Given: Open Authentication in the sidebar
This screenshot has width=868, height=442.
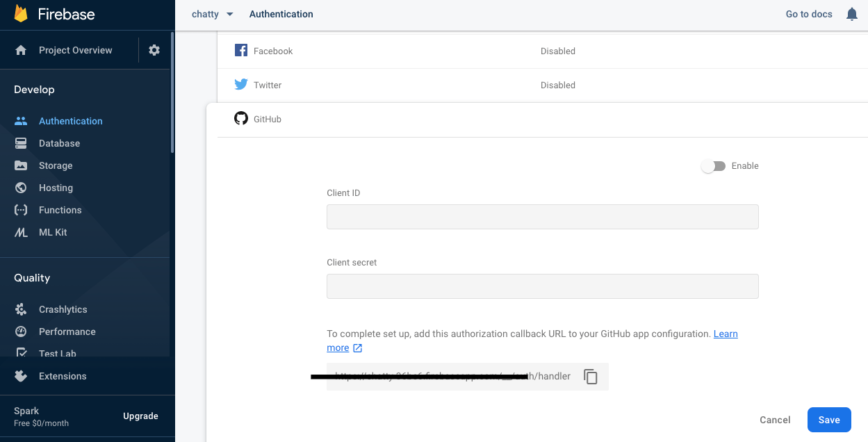Looking at the screenshot, I should (70, 121).
